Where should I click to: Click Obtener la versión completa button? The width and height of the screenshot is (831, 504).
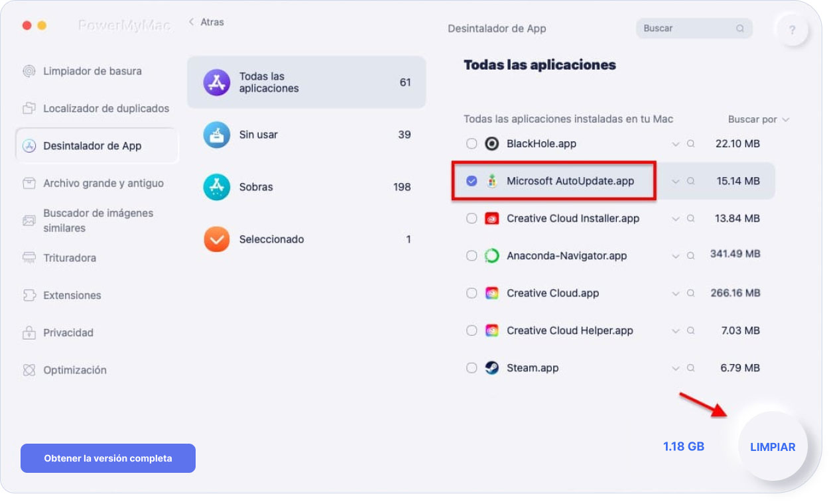pyautogui.click(x=108, y=458)
